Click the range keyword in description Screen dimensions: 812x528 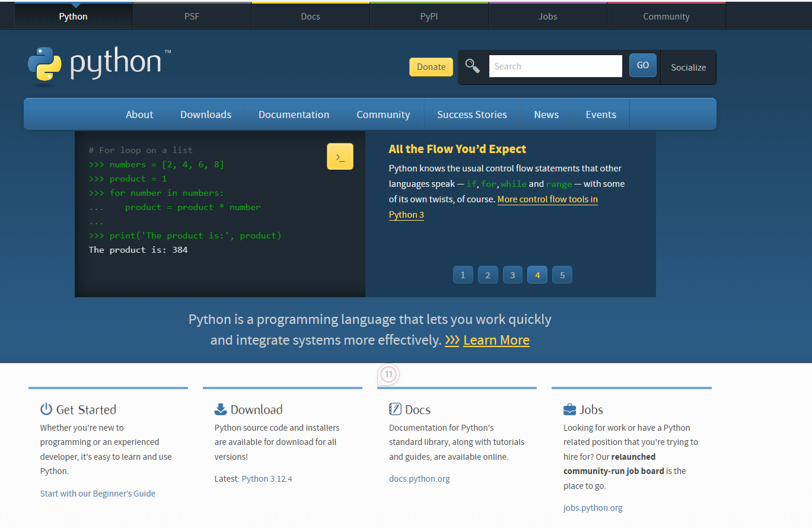point(559,184)
